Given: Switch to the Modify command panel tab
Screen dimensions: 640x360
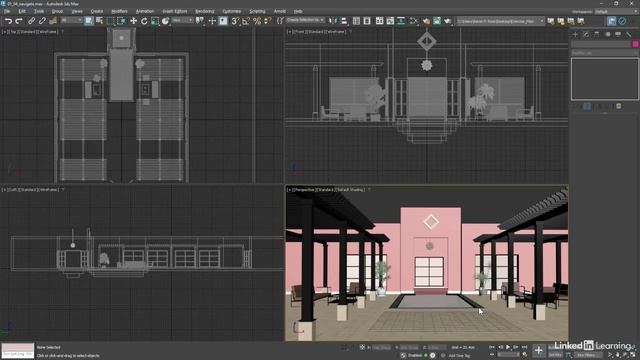Looking at the screenshot, I should [586, 35].
